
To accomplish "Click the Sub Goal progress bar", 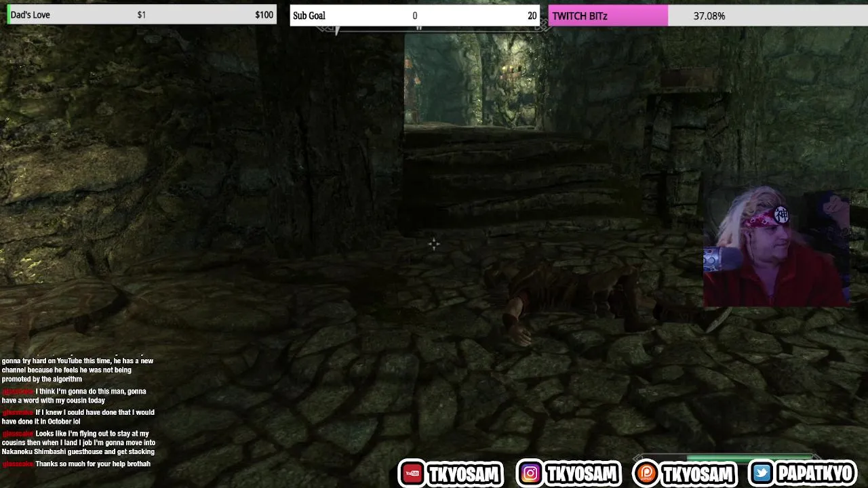I will 415,16.
